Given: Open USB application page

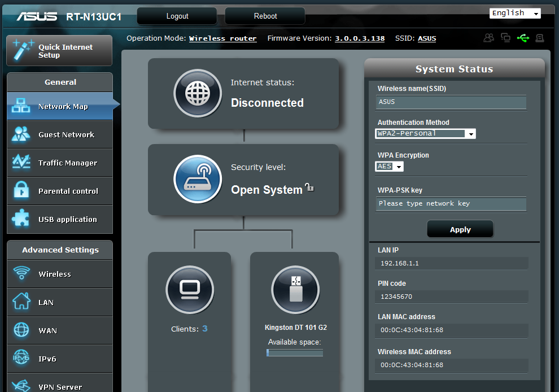Looking at the screenshot, I should 60,219.
